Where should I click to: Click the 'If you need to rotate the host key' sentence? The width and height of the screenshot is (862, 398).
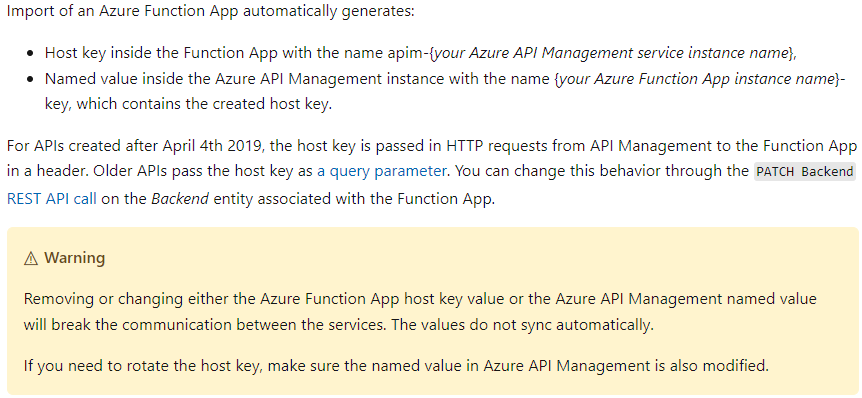click(x=396, y=366)
